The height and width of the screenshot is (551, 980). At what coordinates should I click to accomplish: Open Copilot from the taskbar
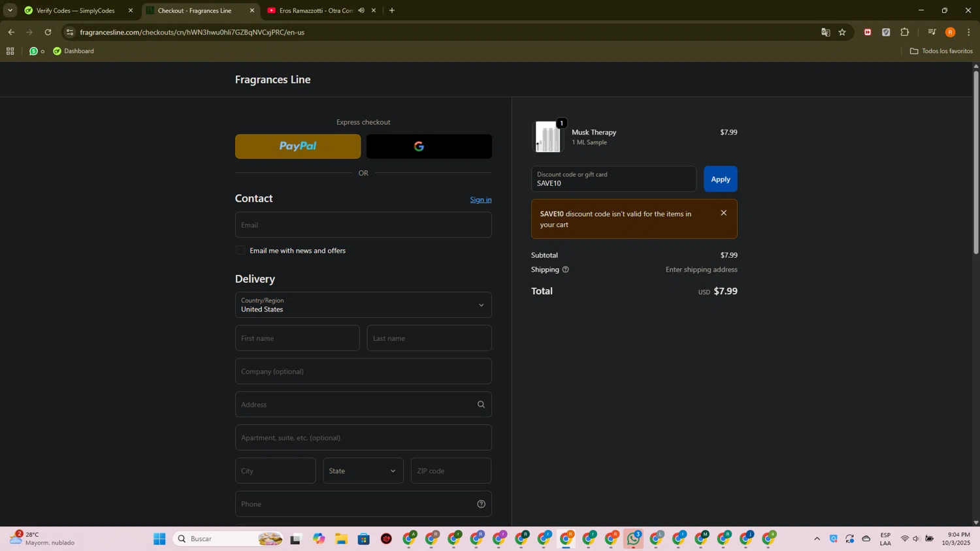click(319, 539)
